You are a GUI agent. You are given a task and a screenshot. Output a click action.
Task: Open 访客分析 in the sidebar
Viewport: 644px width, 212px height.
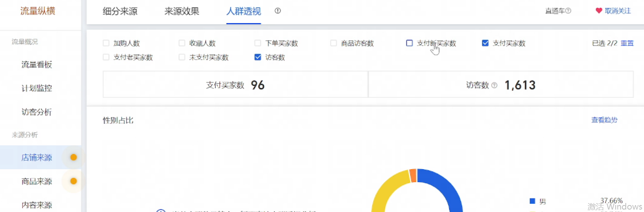[x=37, y=112]
